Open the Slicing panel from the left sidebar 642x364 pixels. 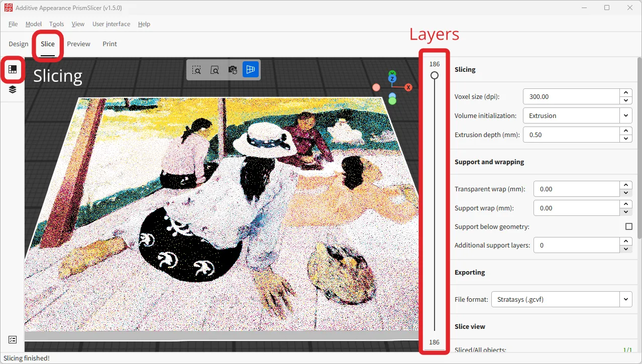(13, 70)
